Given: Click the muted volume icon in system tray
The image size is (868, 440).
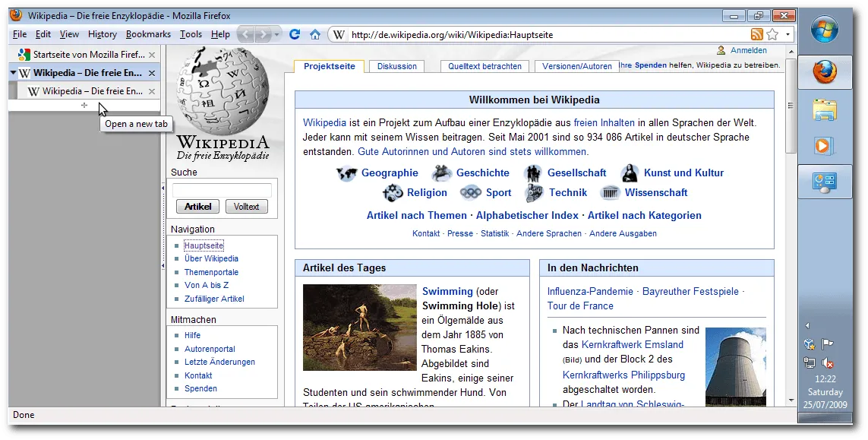Looking at the screenshot, I should [827, 363].
